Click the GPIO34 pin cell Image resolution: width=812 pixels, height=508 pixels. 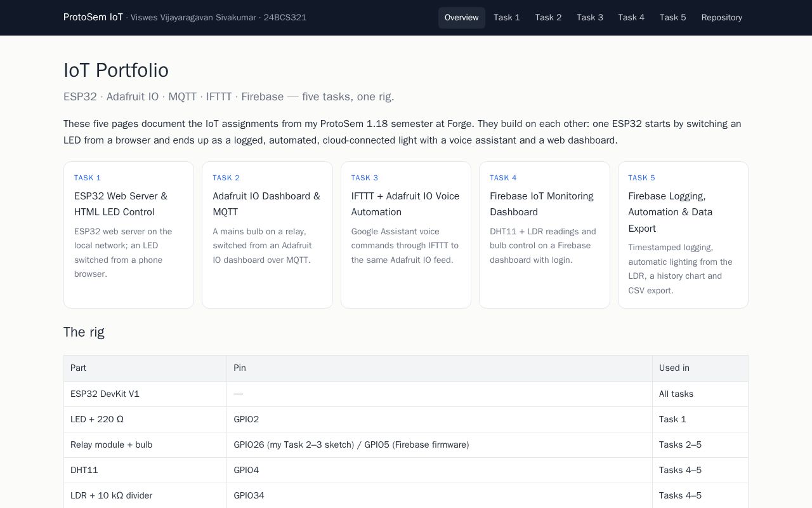point(440,495)
